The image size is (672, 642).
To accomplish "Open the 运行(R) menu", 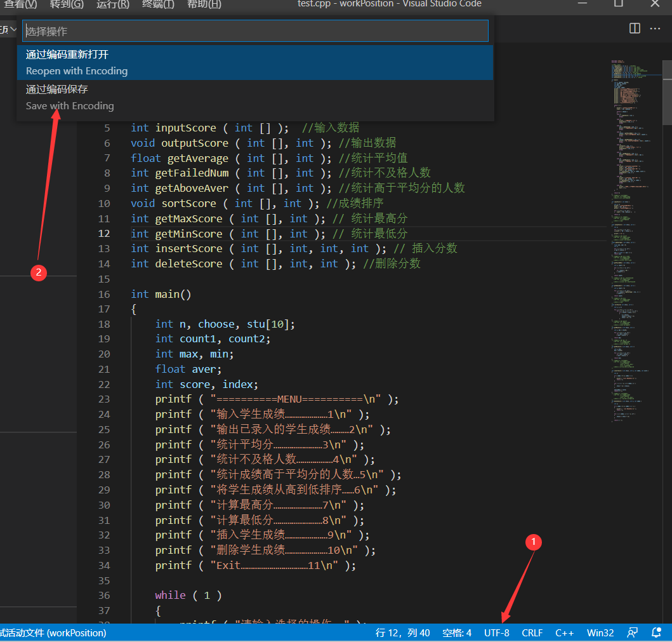I will 113,4.
